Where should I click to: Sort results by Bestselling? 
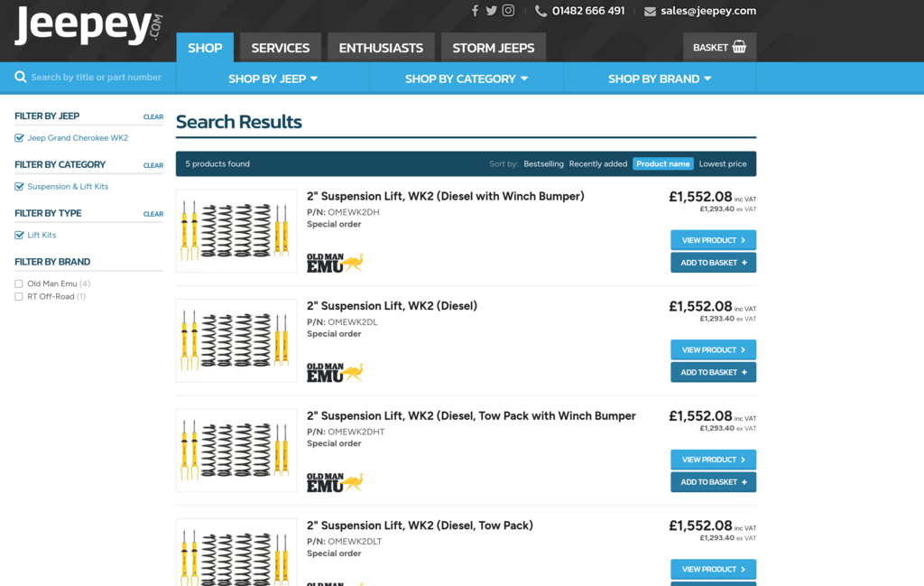[x=543, y=164]
